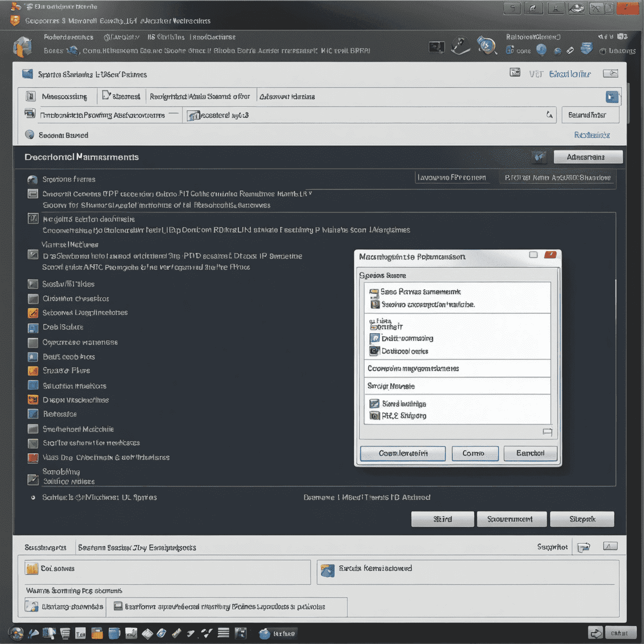Viewport: 644px width, 644px height.
Task: Click the icon beside 'Lilsntang deanneds'
Action: (31, 606)
